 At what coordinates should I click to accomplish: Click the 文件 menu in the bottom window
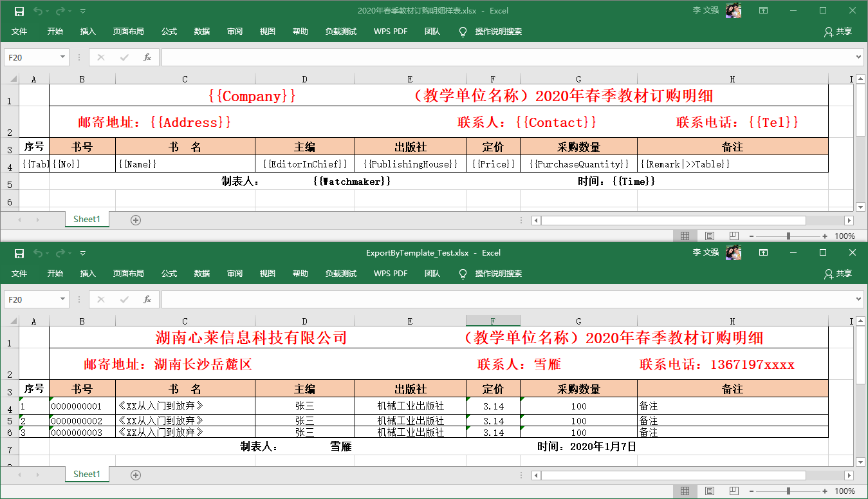(x=20, y=273)
